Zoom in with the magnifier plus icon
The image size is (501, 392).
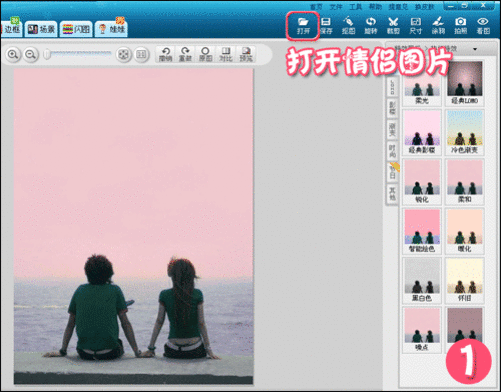point(13,54)
